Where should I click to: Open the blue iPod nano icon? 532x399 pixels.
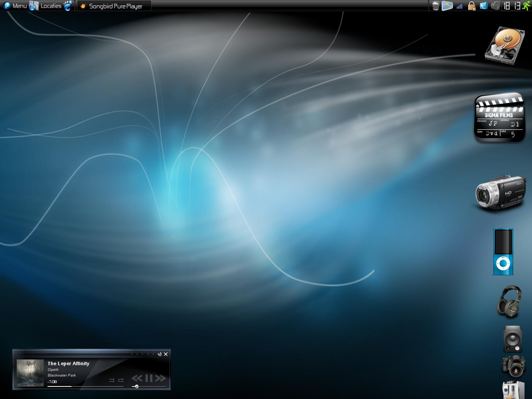tap(503, 252)
